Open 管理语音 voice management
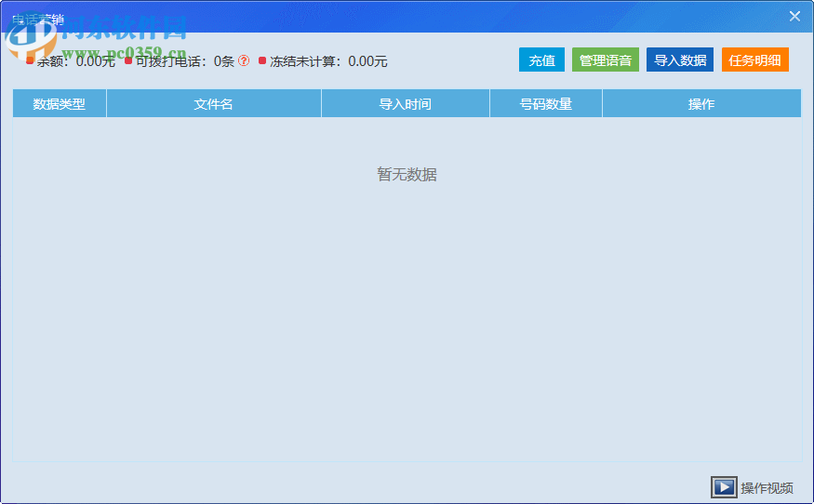 coord(606,60)
